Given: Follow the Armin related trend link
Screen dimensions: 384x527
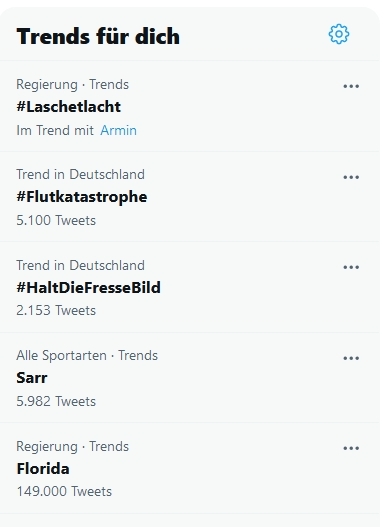Looking at the screenshot, I should [119, 130].
